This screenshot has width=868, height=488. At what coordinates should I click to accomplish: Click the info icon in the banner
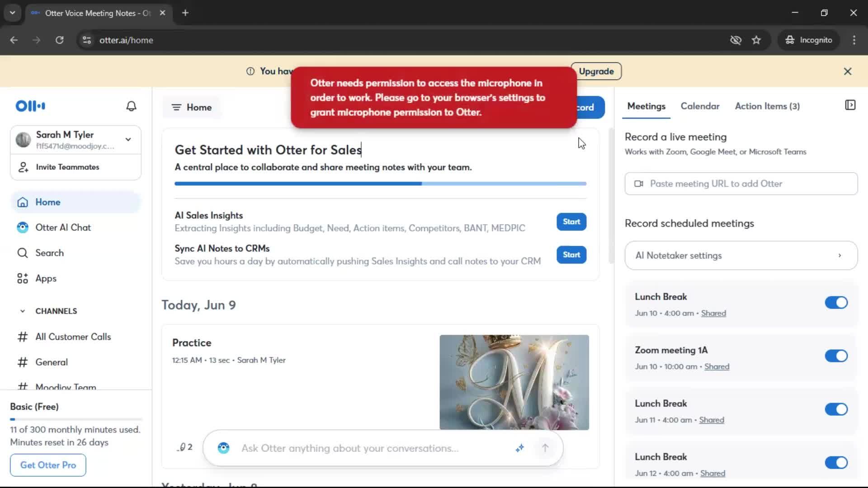tap(250, 71)
